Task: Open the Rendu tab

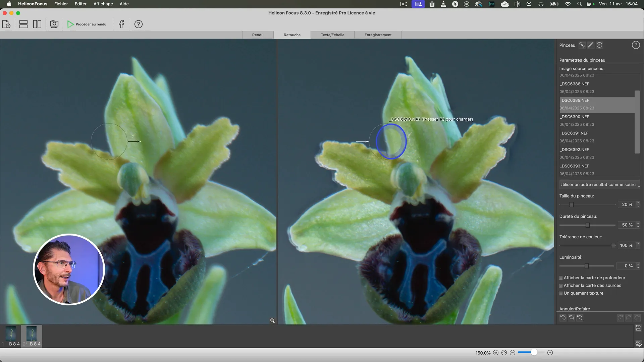Action: [x=258, y=35]
